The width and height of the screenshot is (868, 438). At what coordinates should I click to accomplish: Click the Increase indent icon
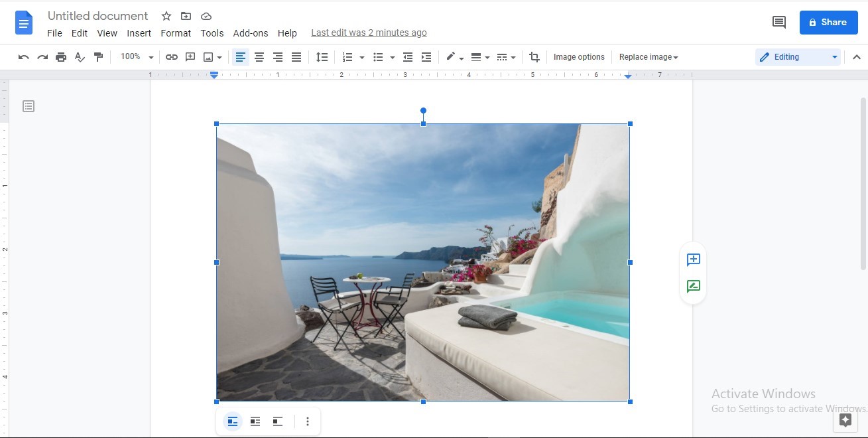click(x=426, y=57)
